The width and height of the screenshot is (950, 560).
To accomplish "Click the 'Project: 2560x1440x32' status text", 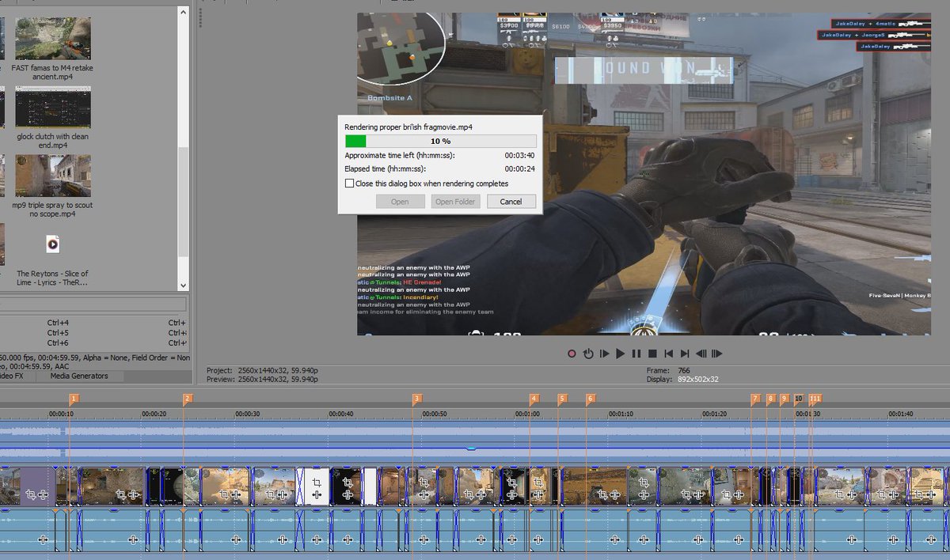I will (x=262, y=370).
